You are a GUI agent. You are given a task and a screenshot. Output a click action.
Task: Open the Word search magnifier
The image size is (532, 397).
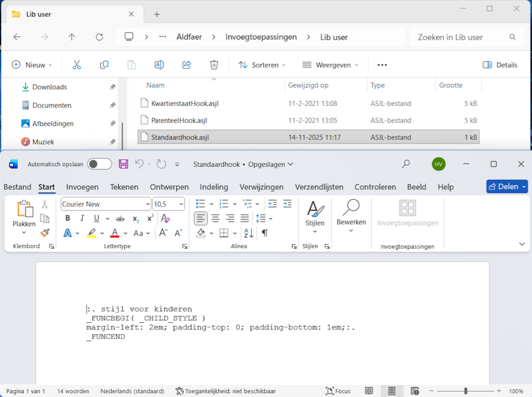point(406,164)
